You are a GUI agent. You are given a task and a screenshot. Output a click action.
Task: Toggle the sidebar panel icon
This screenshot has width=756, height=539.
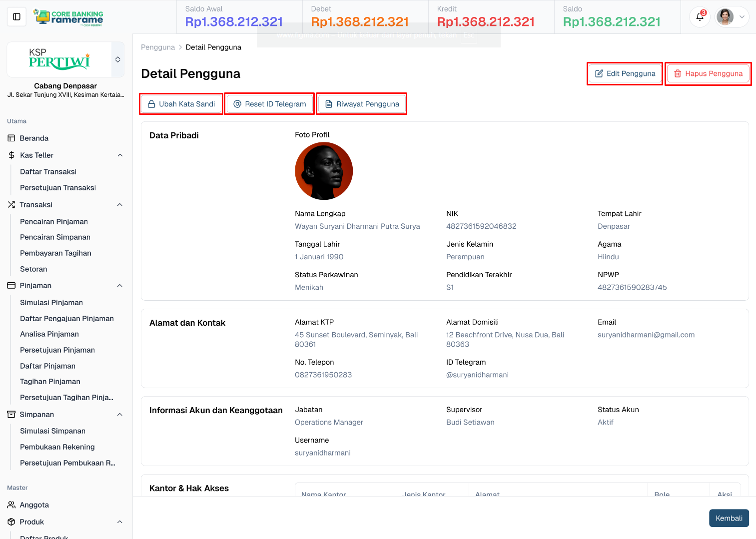pos(16,16)
